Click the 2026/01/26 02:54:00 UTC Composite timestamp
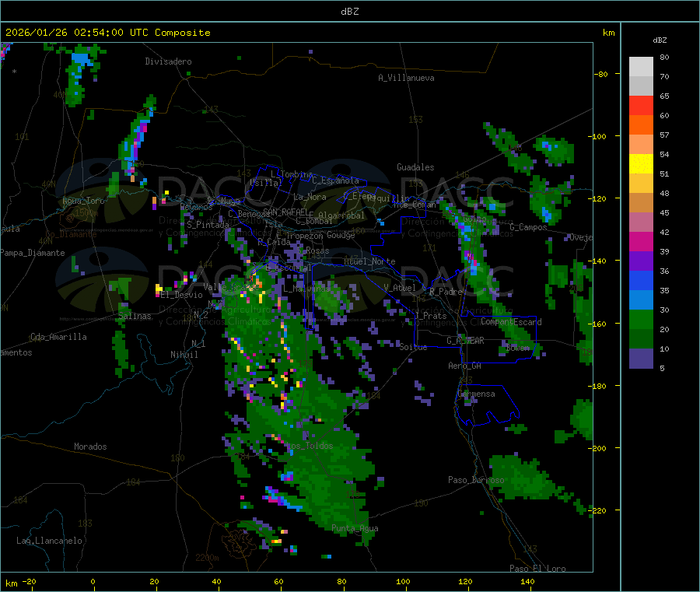 point(107,33)
